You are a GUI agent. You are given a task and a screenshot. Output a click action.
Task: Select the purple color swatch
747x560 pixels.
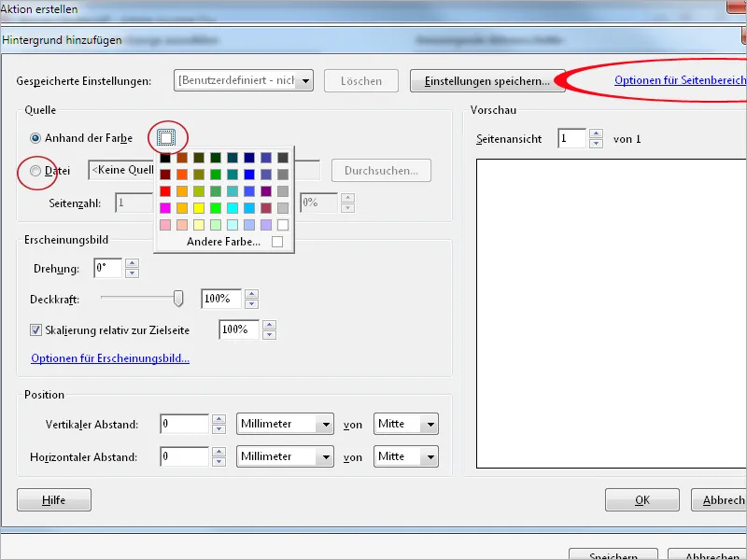266,191
